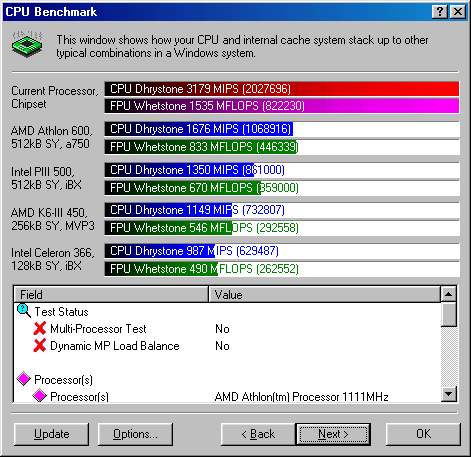Viewport: 471px width, 457px height.
Task: Click magenta diamond icon of Processor(s) group
Action: 24,379
